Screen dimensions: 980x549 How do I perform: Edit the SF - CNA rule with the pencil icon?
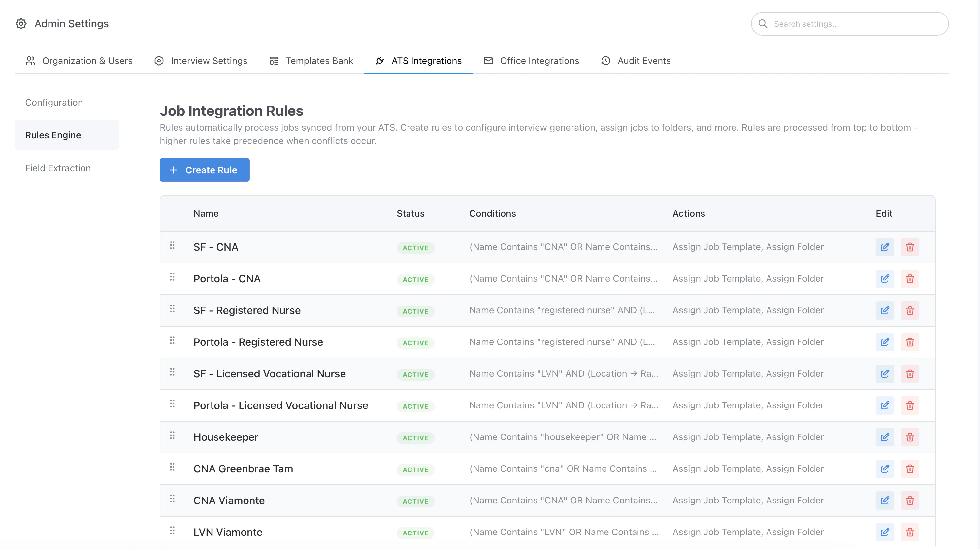(885, 247)
